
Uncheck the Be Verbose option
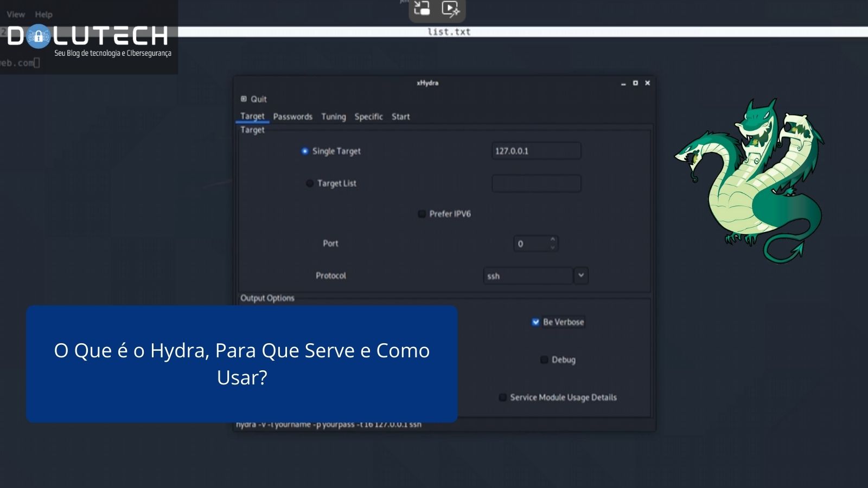click(534, 322)
